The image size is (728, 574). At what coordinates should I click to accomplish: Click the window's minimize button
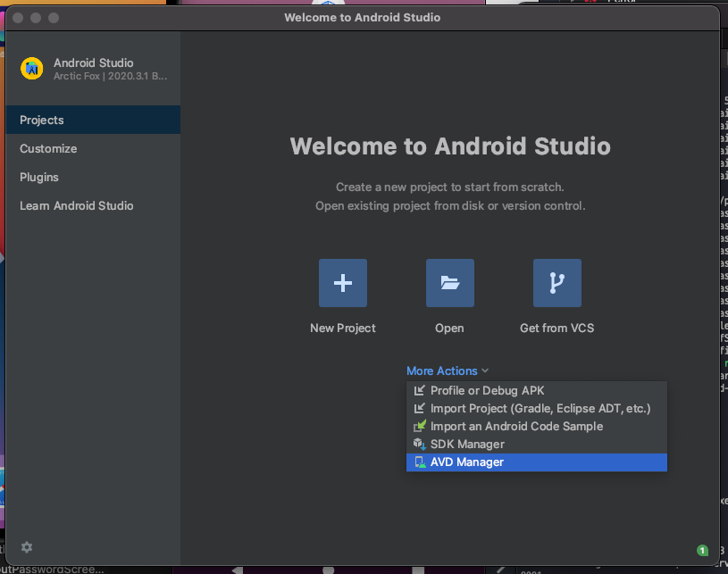pos(36,18)
